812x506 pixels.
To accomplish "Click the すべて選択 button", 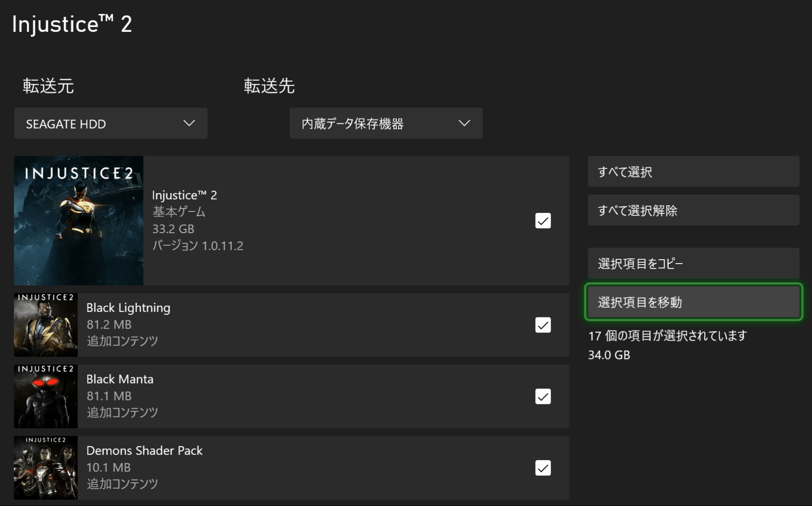I will point(694,171).
